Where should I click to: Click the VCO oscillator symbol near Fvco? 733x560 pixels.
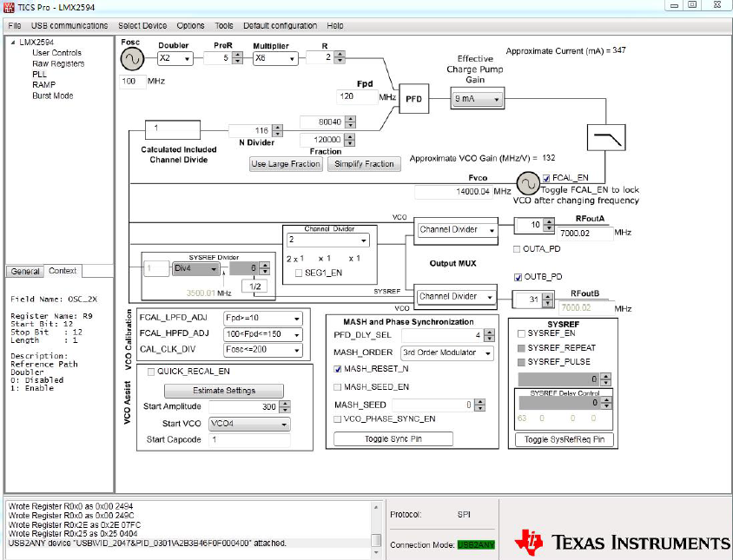pos(528,184)
